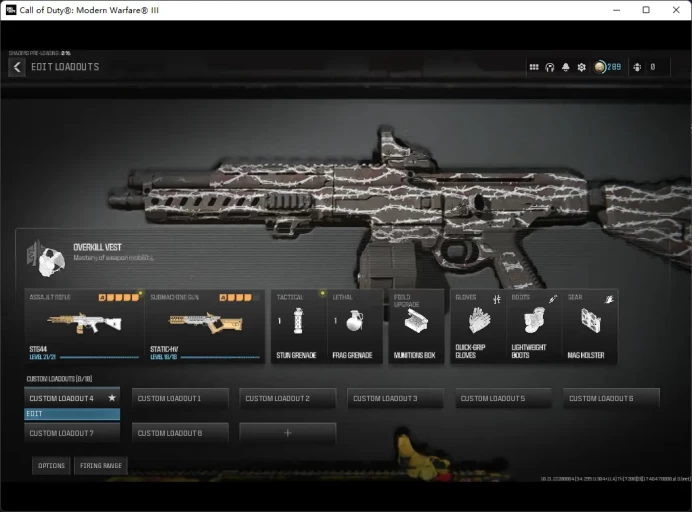
Task: Select Custom Loadout 1
Action: tap(180, 398)
